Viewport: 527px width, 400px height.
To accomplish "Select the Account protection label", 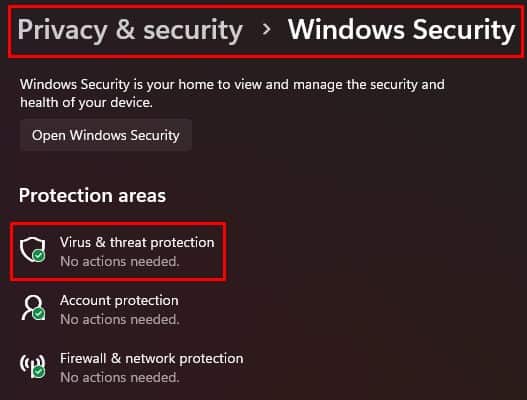I will pyautogui.click(x=119, y=301).
